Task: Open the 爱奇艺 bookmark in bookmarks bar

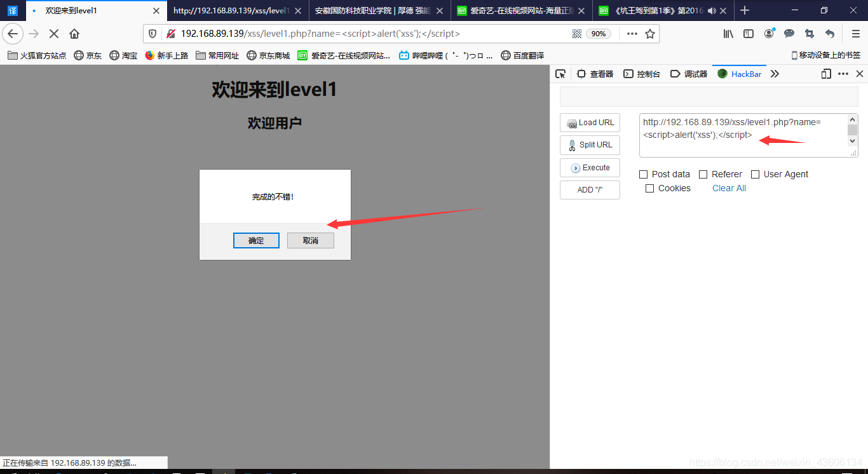Action: (344, 55)
